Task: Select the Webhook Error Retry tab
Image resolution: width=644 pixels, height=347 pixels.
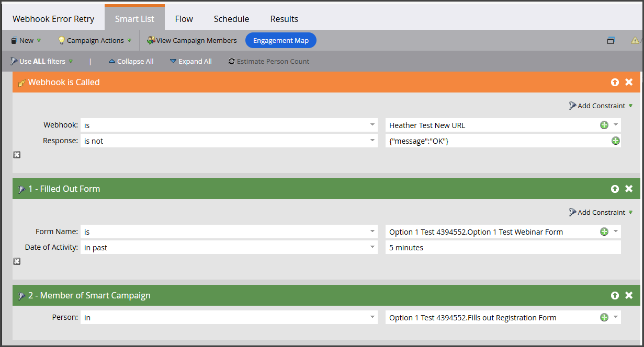Action: (x=53, y=19)
